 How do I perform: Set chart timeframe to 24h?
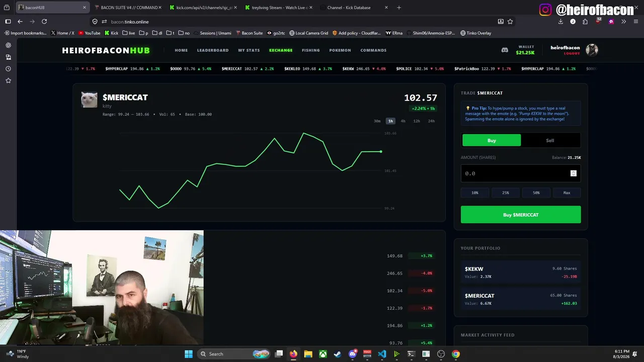tap(431, 121)
